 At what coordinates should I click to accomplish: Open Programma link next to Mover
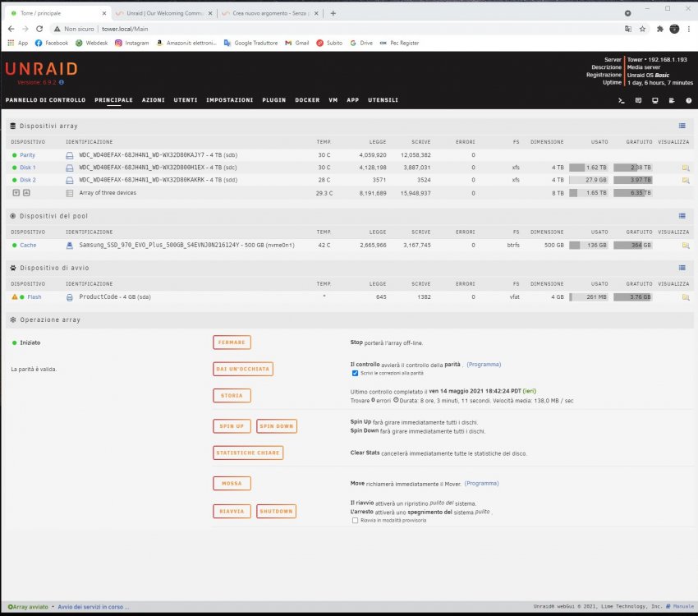(x=481, y=484)
